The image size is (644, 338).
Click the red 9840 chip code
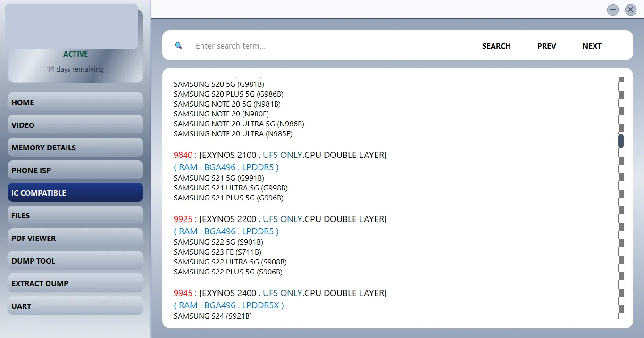coord(183,155)
